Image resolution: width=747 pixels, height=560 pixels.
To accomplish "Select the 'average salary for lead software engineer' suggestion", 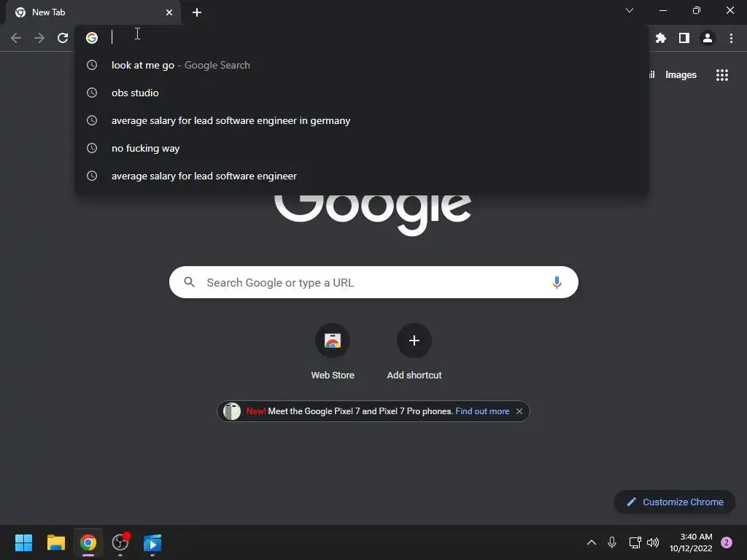I will point(362,176).
